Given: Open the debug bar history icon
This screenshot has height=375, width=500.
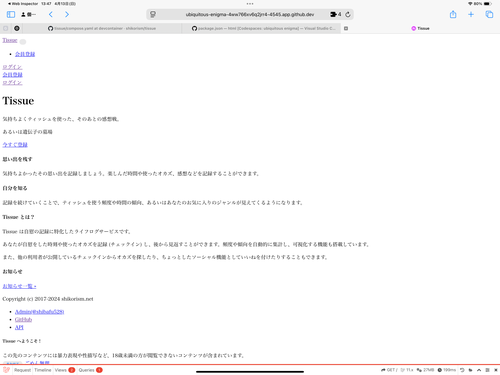Looking at the screenshot, I should [x=462, y=370].
